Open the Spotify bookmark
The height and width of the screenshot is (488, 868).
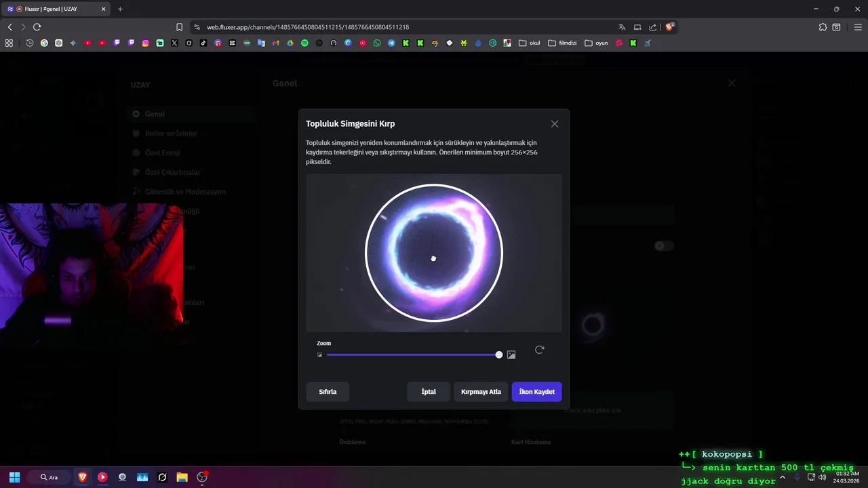tap(304, 43)
